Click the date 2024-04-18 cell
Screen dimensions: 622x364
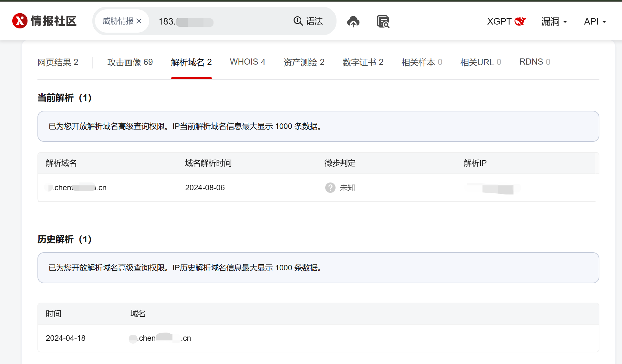point(66,338)
